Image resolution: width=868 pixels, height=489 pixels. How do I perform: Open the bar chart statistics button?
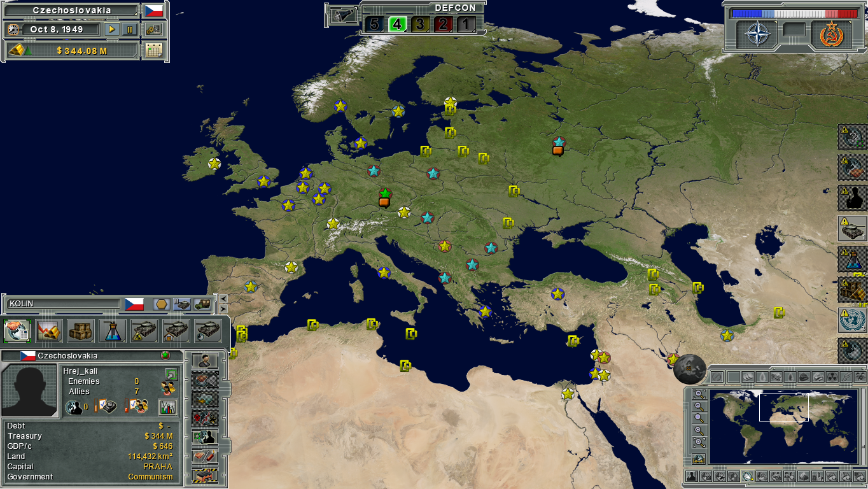pos(167,407)
